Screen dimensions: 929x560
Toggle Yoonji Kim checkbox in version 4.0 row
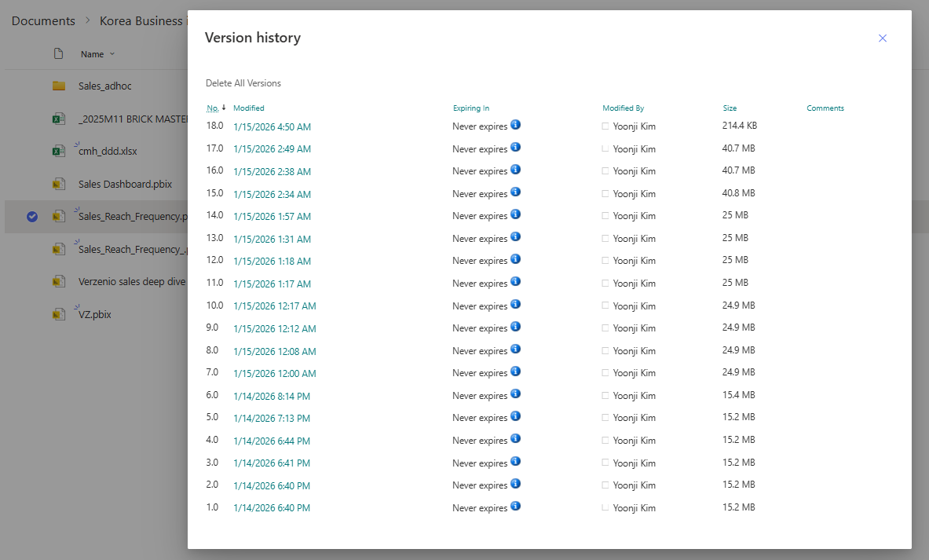[605, 441]
